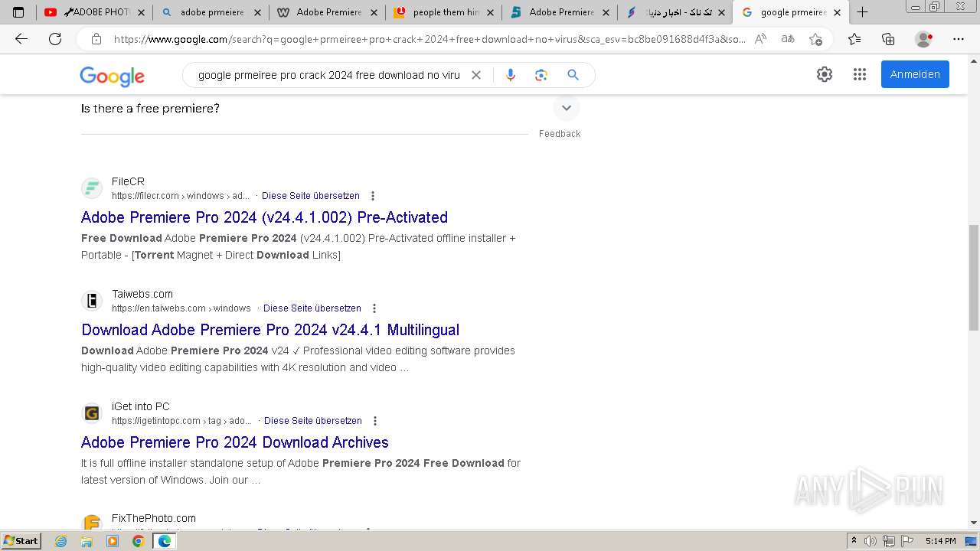Close the 'google prmeiree' tab
Image resolution: width=980 pixels, height=551 pixels.
[x=837, y=12]
